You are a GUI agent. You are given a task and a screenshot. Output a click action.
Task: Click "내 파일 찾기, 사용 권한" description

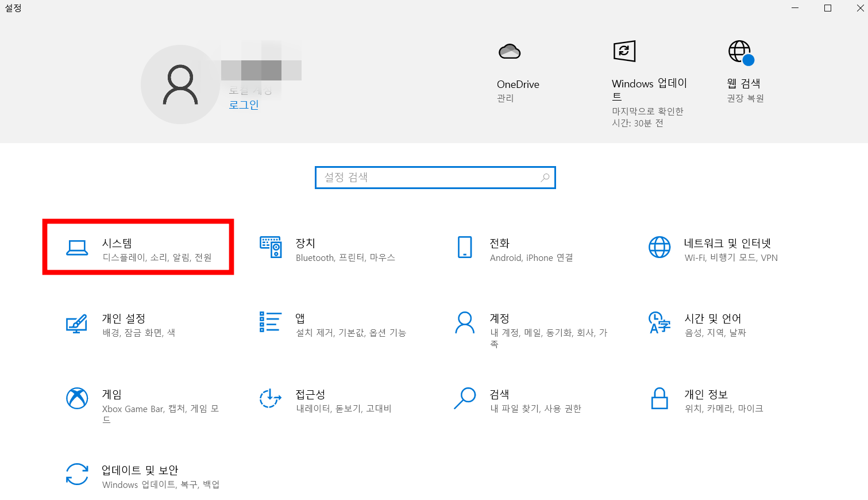pos(536,409)
